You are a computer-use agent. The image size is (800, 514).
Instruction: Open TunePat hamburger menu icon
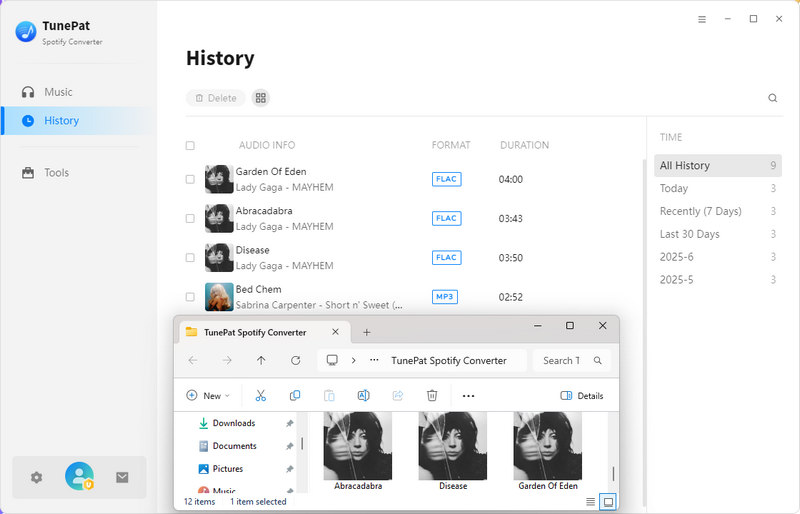(702, 19)
